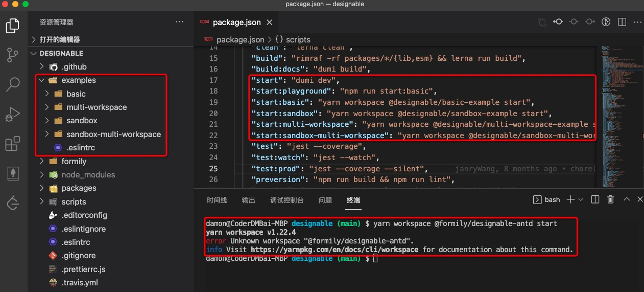Maximize the terminal panel with the up chevron
This screenshot has width=644, height=292.
(x=627, y=199)
